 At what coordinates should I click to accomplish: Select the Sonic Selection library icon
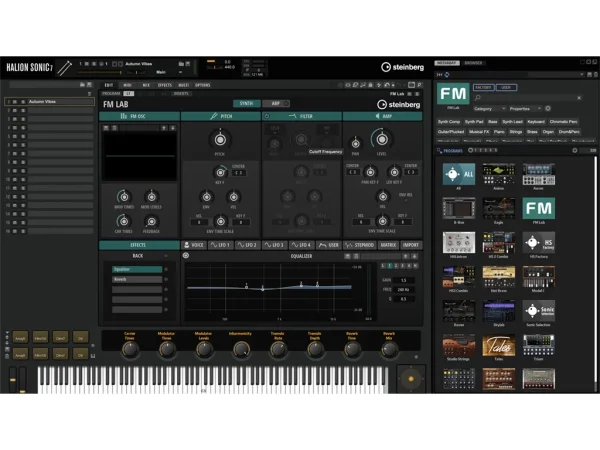click(539, 309)
